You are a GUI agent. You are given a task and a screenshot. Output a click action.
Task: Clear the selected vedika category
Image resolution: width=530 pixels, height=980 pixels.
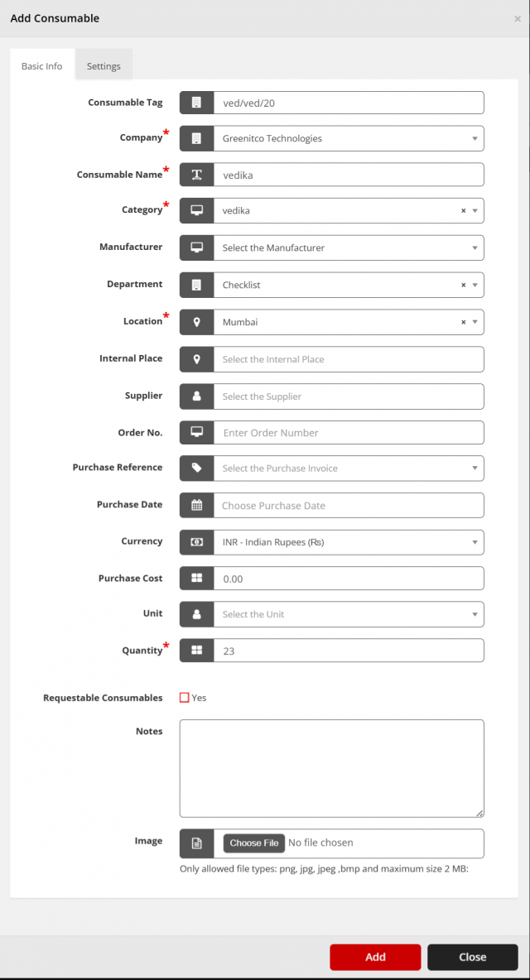click(463, 210)
